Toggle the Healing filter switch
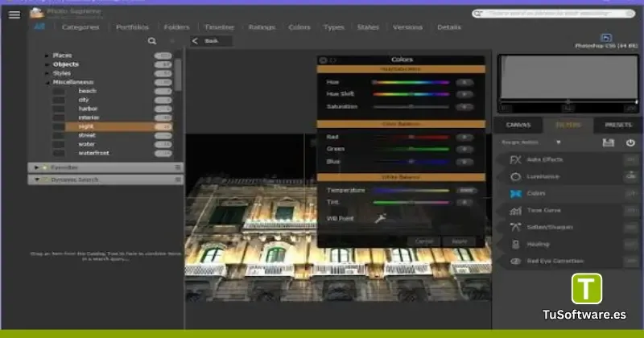The height and width of the screenshot is (338, 644). (x=631, y=245)
